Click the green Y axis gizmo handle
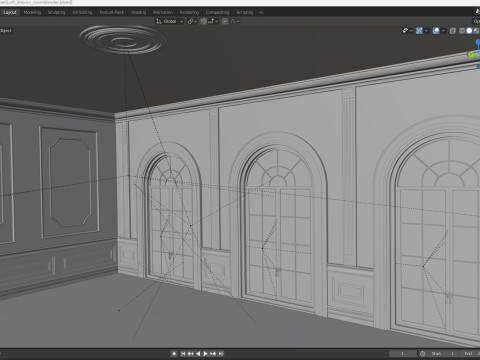Viewport: 480px width, 360px height. (x=471, y=54)
